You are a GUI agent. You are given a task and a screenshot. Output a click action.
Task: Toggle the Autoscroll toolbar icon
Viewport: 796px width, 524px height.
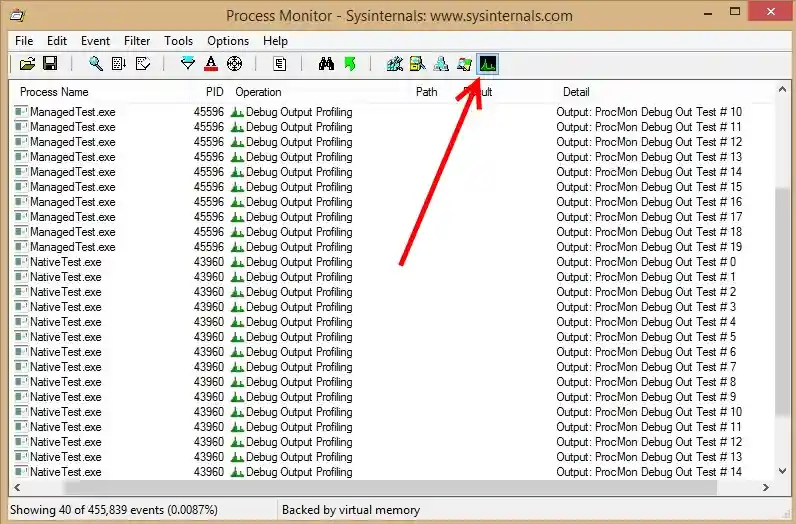click(119, 64)
